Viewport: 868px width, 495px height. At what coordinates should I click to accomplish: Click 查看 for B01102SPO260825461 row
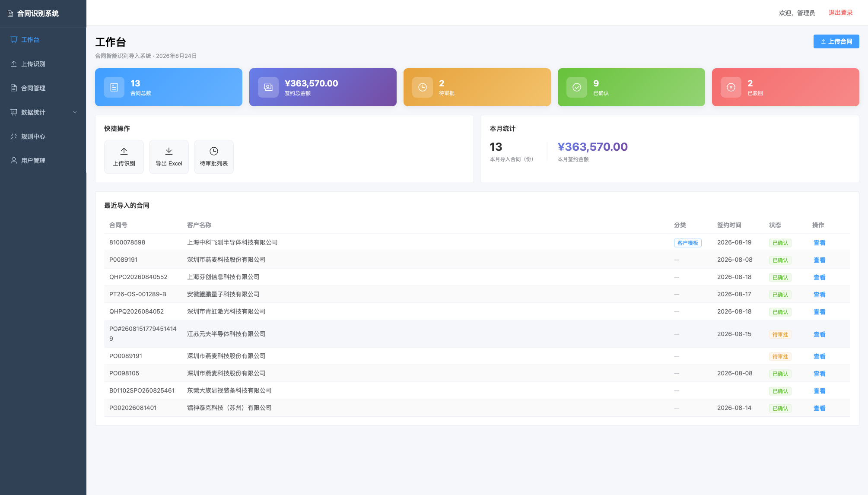point(819,391)
